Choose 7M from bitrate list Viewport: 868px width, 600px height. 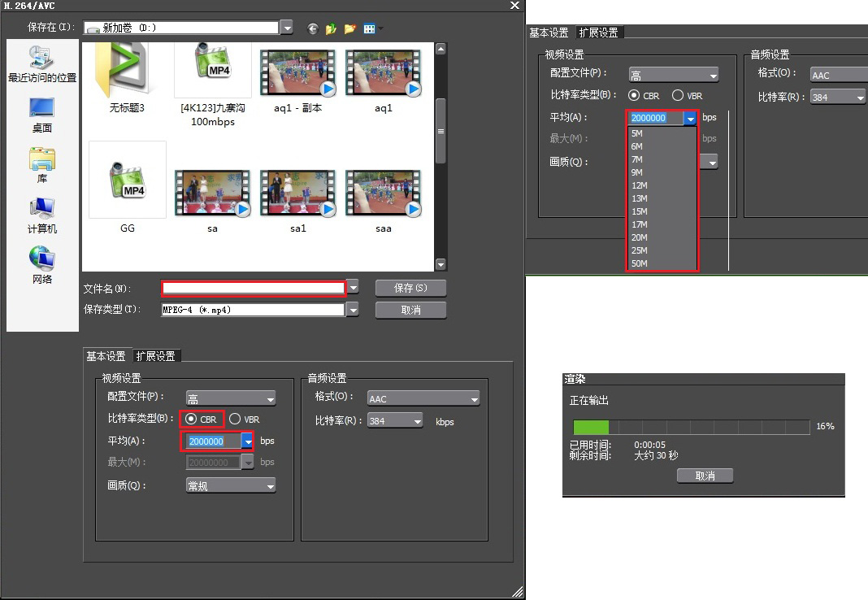pos(662,159)
